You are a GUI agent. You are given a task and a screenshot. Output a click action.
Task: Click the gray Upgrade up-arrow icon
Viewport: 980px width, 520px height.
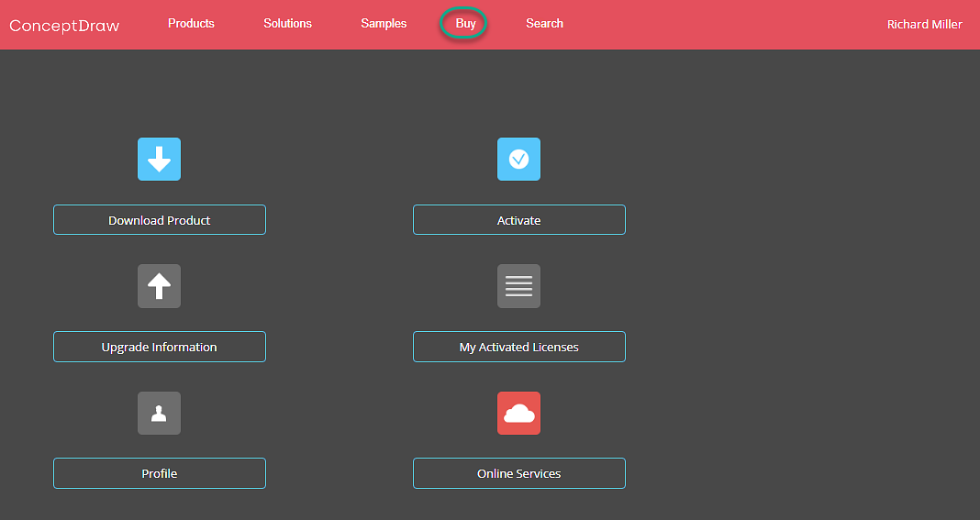[x=160, y=286]
